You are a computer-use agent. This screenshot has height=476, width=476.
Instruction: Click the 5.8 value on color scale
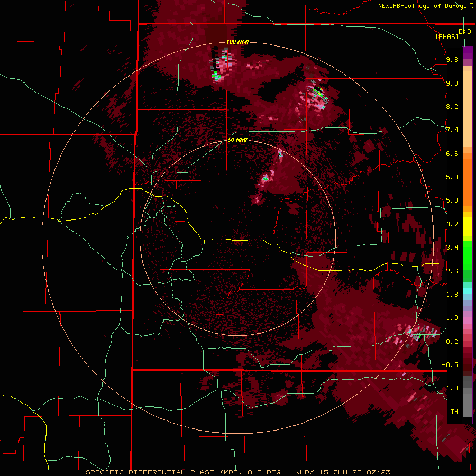click(x=452, y=177)
